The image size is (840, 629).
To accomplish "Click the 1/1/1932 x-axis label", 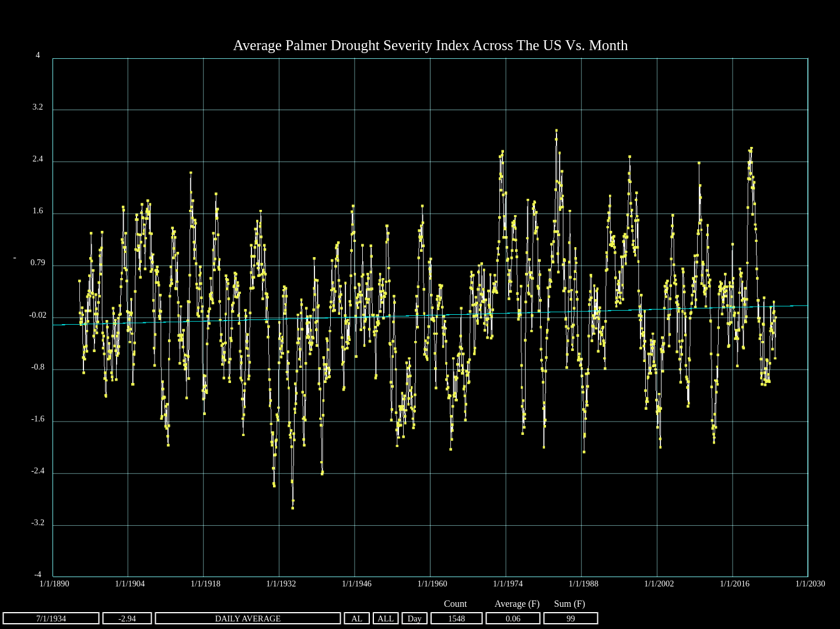I will tap(281, 584).
